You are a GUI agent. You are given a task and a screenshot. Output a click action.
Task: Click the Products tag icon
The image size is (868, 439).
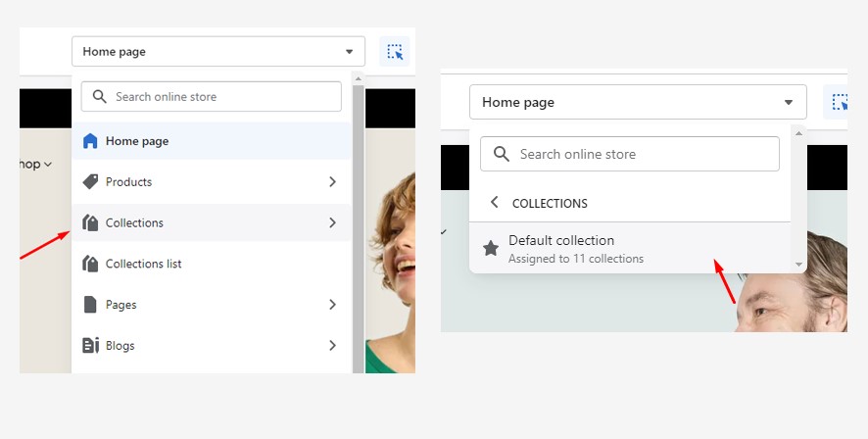coord(90,181)
